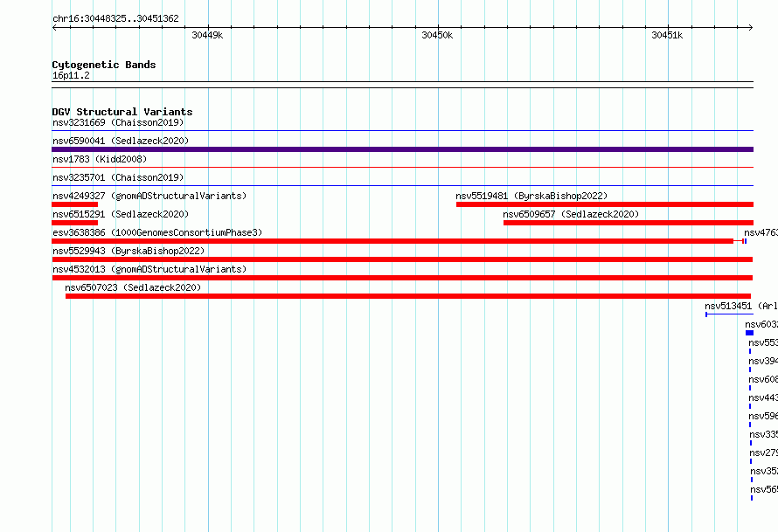Click the cut-off nsv596 label
Screen dimensions: 778x532
click(763, 416)
